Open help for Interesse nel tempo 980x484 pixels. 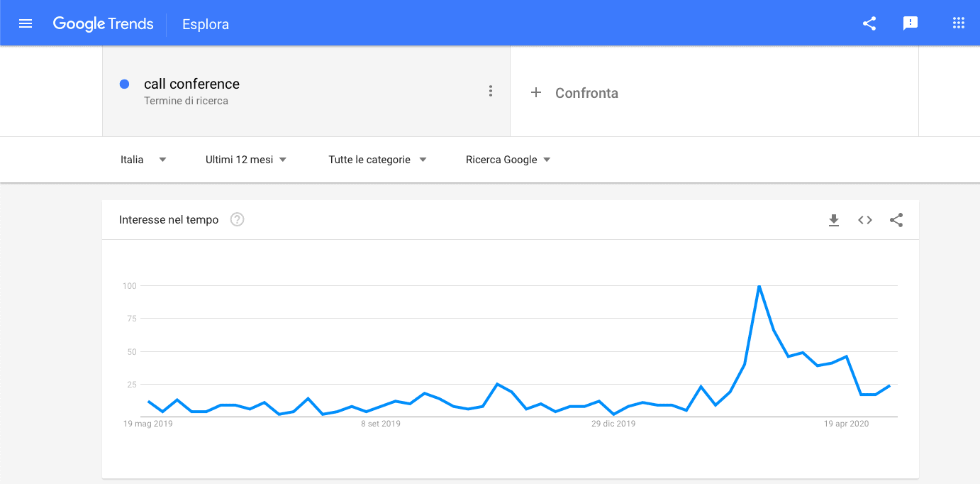tap(238, 220)
